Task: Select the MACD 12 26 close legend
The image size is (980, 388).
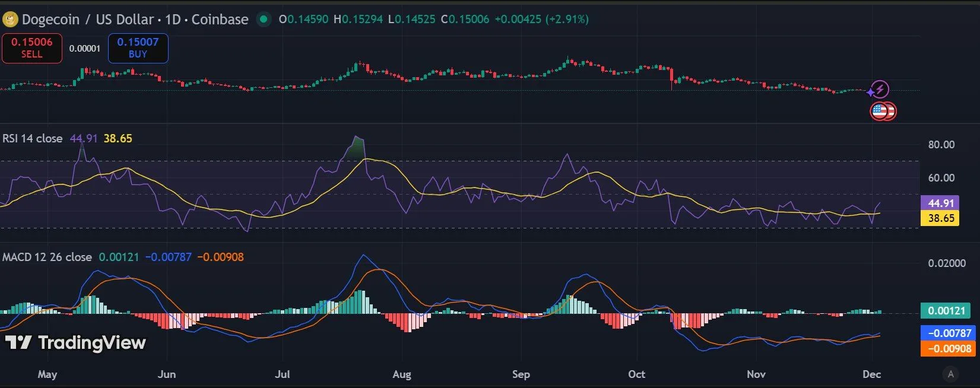Action: [x=47, y=257]
